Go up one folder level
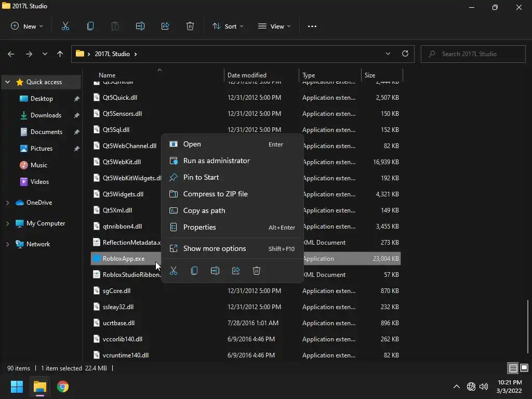 pyautogui.click(x=60, y=54)
